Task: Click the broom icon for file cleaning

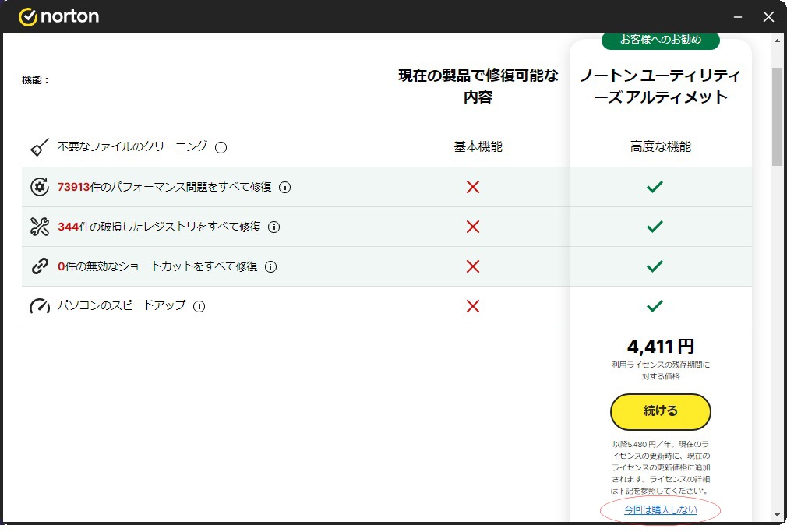Action: click(x=40, y=147)
